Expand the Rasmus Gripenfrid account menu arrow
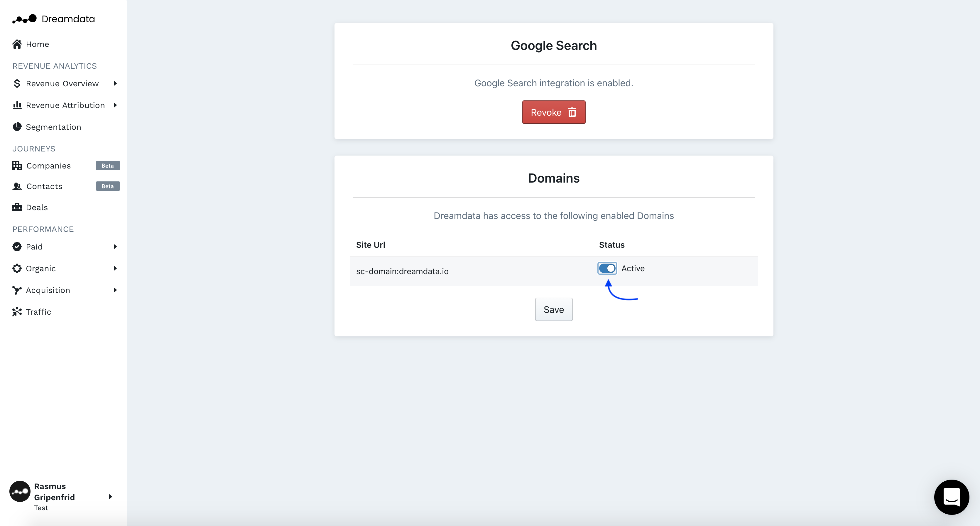Screen dimensions: 980x526 pyautogui.click(x=110, y=497)
